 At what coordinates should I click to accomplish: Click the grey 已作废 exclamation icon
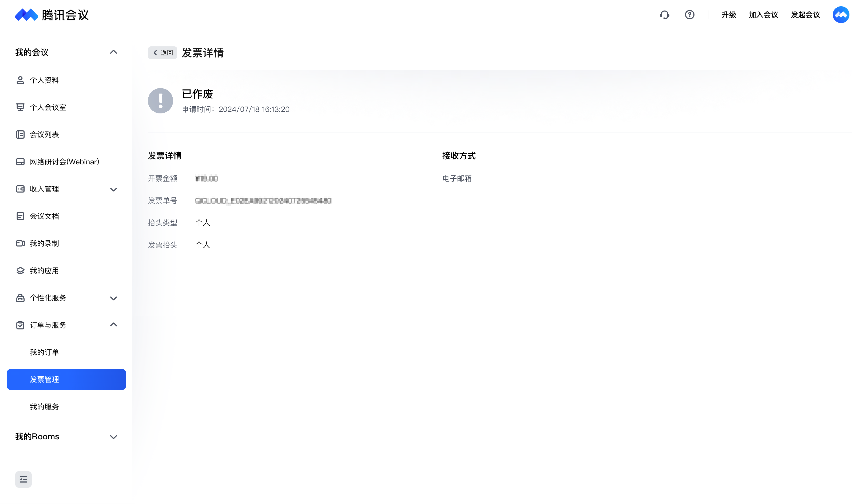coord(160,101)
